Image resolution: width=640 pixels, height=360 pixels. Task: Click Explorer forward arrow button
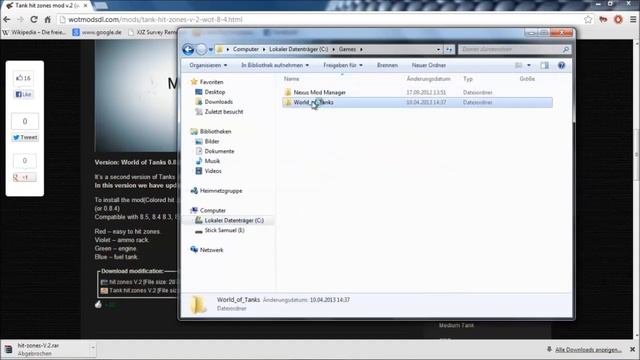coord(202,49)
